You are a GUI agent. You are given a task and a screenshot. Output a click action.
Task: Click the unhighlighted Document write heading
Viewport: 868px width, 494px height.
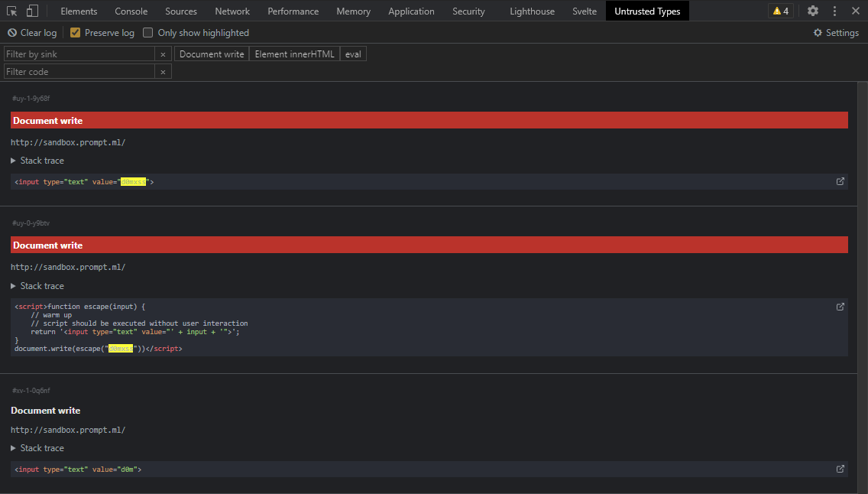point(45,411)
